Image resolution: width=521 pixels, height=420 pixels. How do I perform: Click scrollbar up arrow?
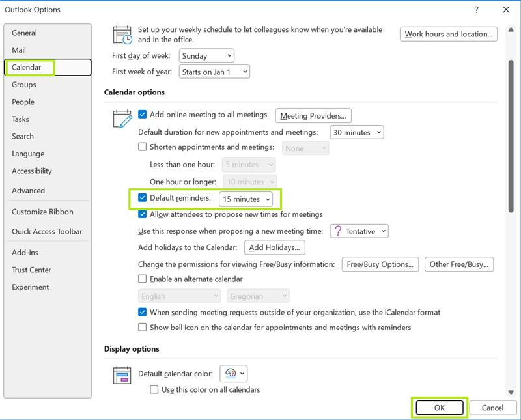511,29
